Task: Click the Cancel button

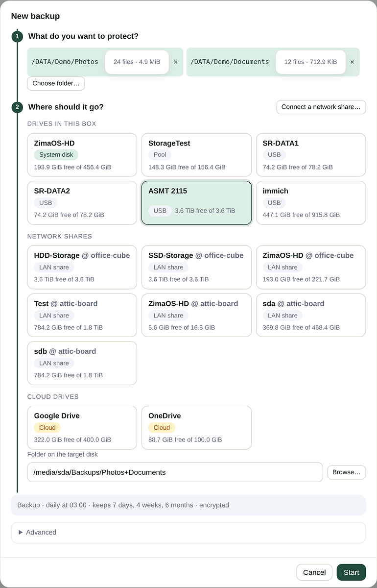Action: (x=314, y=572)
